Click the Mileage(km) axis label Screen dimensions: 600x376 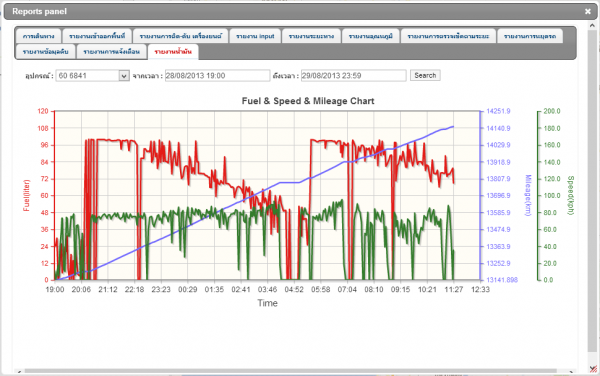(528, 195)
